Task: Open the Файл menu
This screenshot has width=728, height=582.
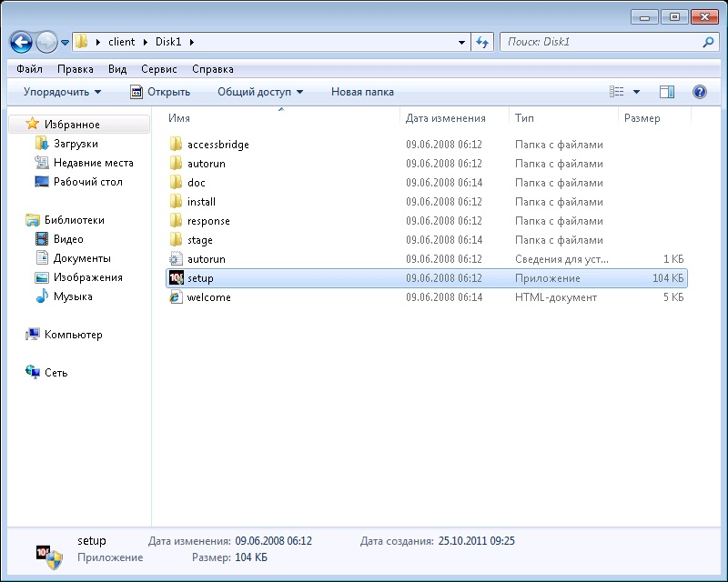Action: tap(29, 69)
